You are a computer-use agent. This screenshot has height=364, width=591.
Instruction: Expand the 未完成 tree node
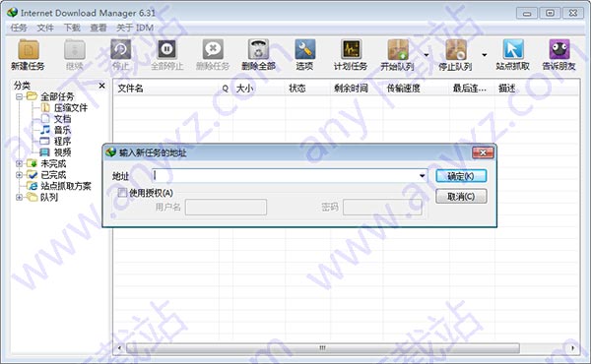tap(19, 163)
